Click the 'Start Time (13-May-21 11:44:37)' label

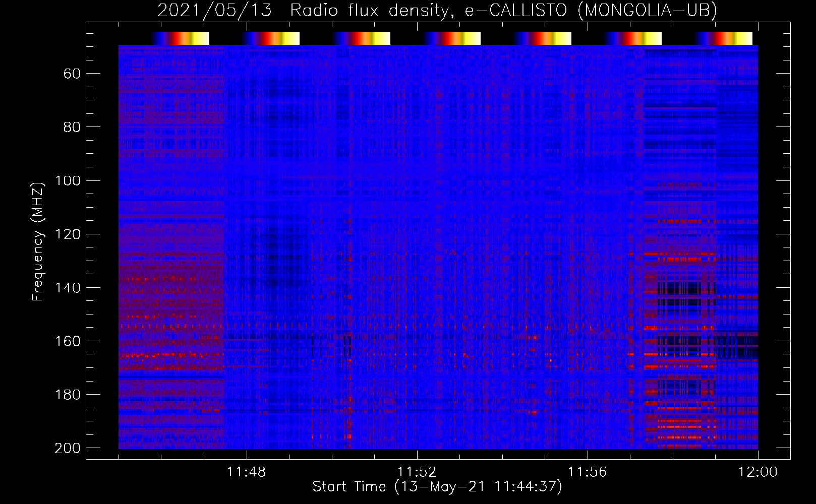[x=437, y=487]
